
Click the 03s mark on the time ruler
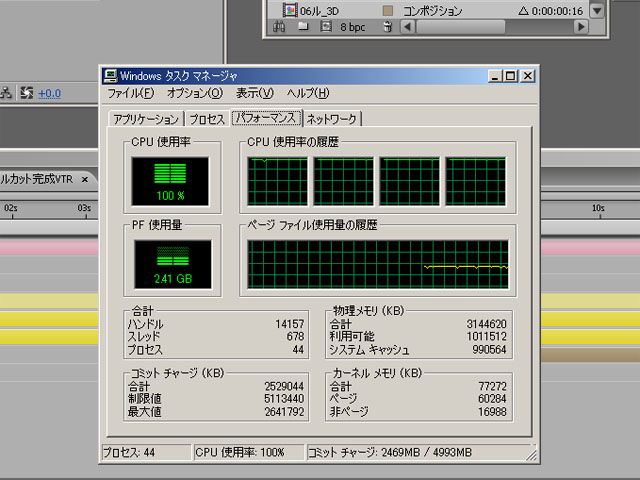click(84, 208)
